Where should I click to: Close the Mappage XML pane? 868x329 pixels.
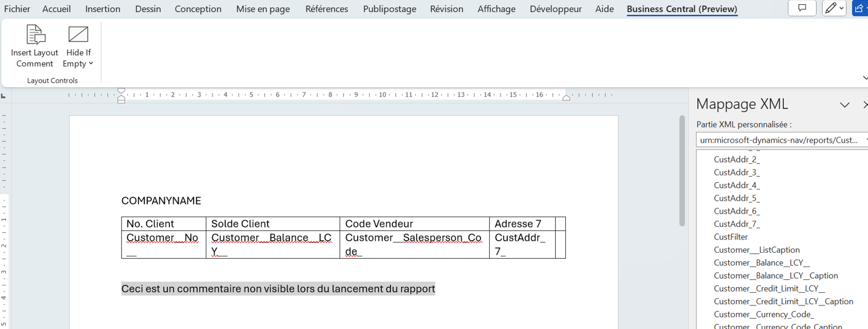(864, 105)
